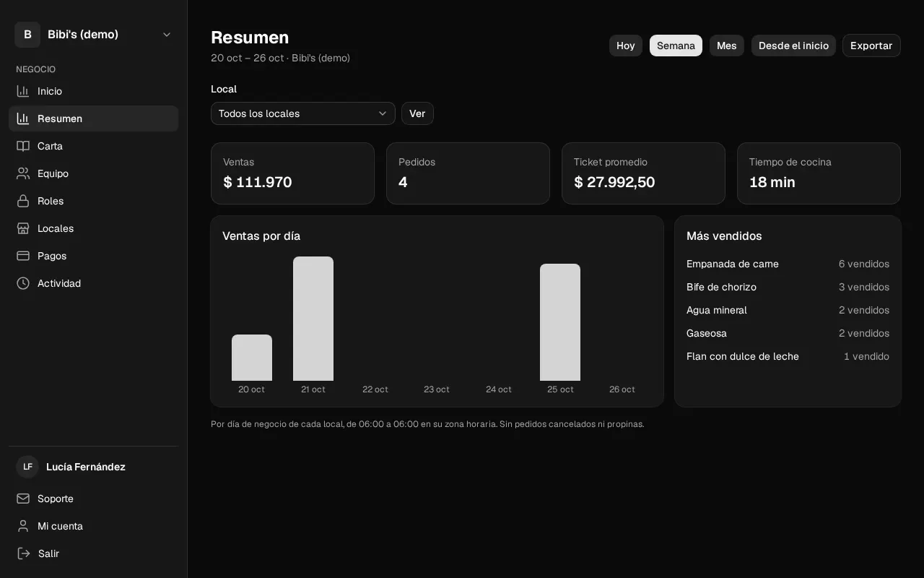Viewport: 924px width, 578px height.
Task: Click the Ventas $ 111.970 card
Action: [292, 173]
